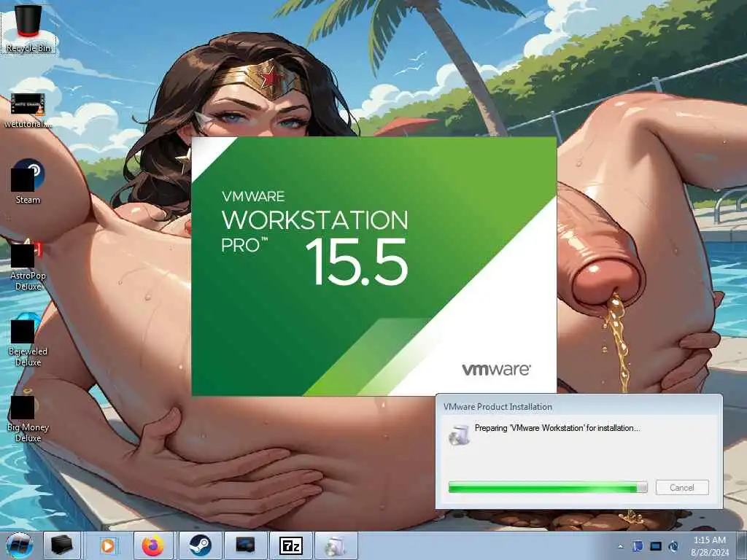Open the clock showing 1:15 AM
This screenshot has width=747, height=560.
(x=710, y=545)
